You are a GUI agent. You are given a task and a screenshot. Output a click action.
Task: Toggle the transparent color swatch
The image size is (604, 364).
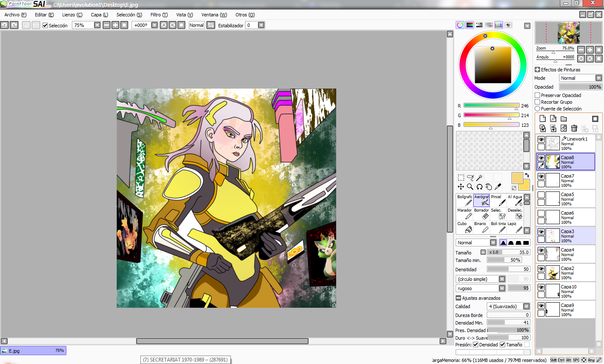[x=514, y=188]
